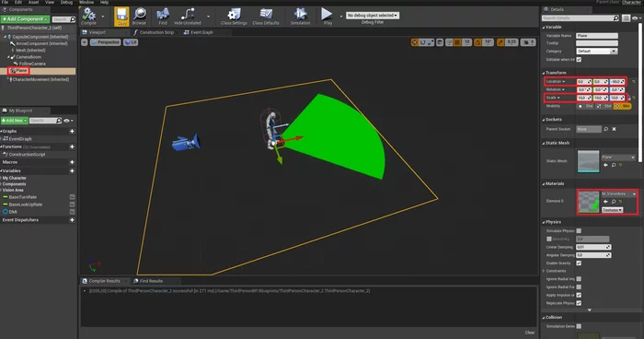Toggle Apply Impulse on Damage checkbox
This screenshot has height=339, width=644.
pos(579,295)
